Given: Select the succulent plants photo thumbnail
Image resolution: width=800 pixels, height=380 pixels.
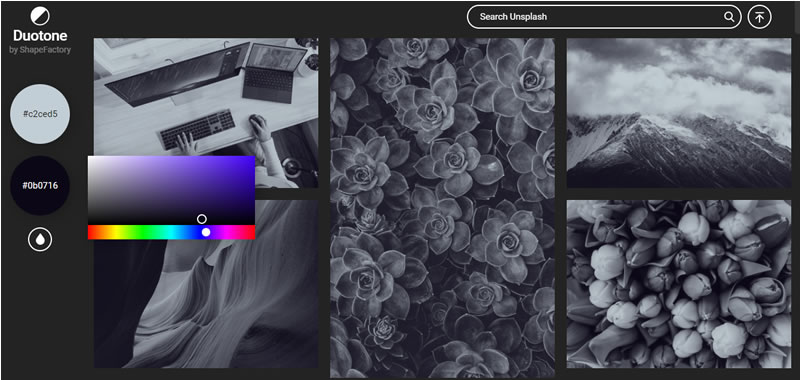Looking at the screenshot, I should pyautogui.click(x=442, y=208).
